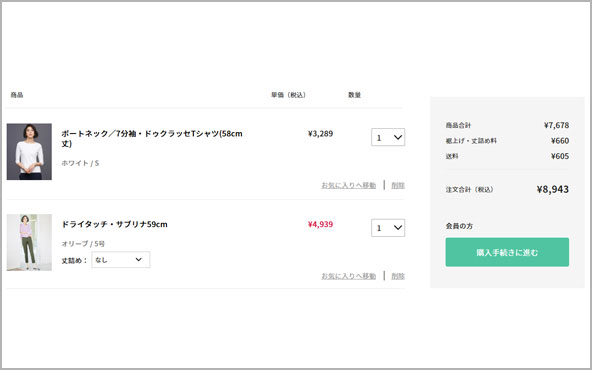
Task: Open the Sabrina pants quantity dropdown
Action: click(x=388, y=228)
